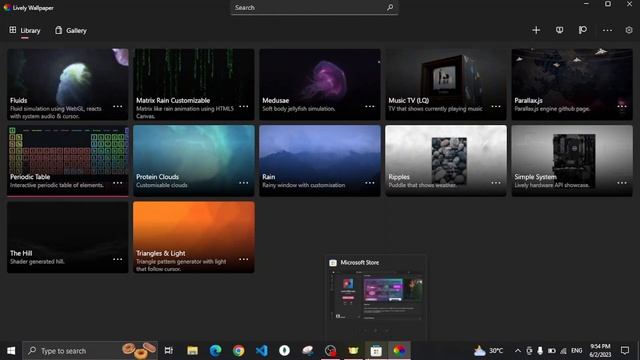Image resolution: width=640 pixels, height=360 pixels.
Task: Expand options menu on Periodic Table card
Action: coord(118,183)
